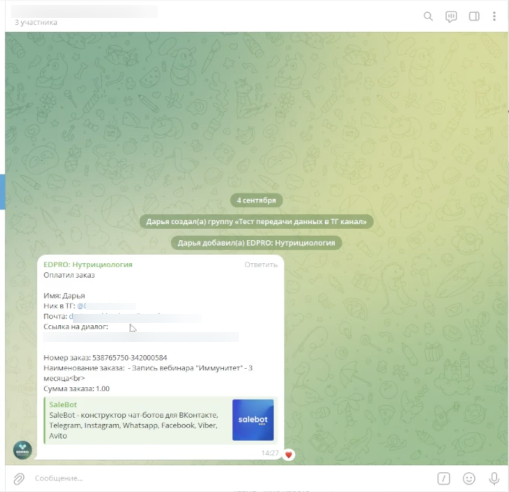Click the blurred email address link
Image resolution: width=509 pixels, height=492 pixels.
point(135,316)
